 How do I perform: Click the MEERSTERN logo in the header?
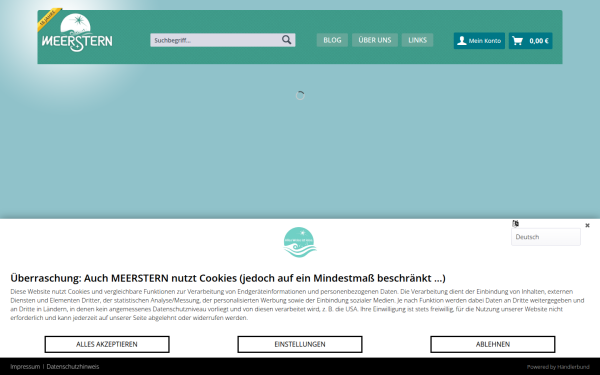77,33
